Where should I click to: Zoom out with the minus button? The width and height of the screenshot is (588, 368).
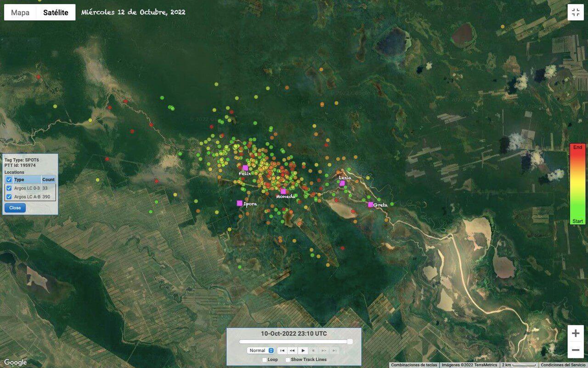tap(575, 350)
